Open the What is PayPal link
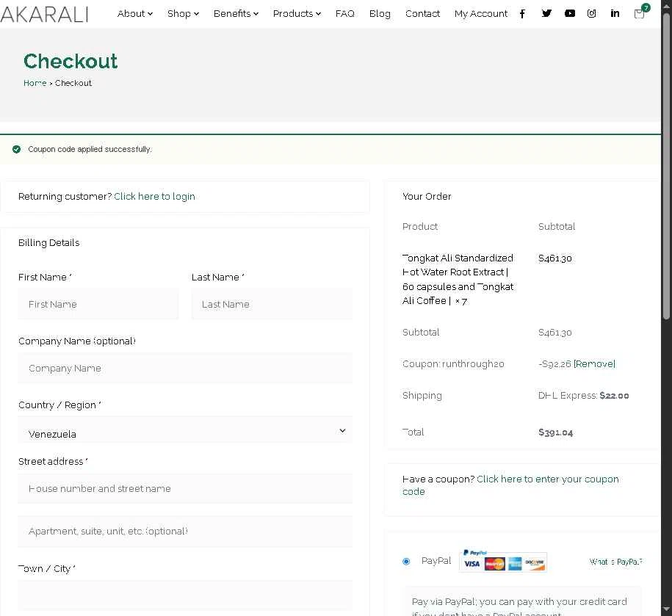Screen dimensions: 672x616 (615, 562)
